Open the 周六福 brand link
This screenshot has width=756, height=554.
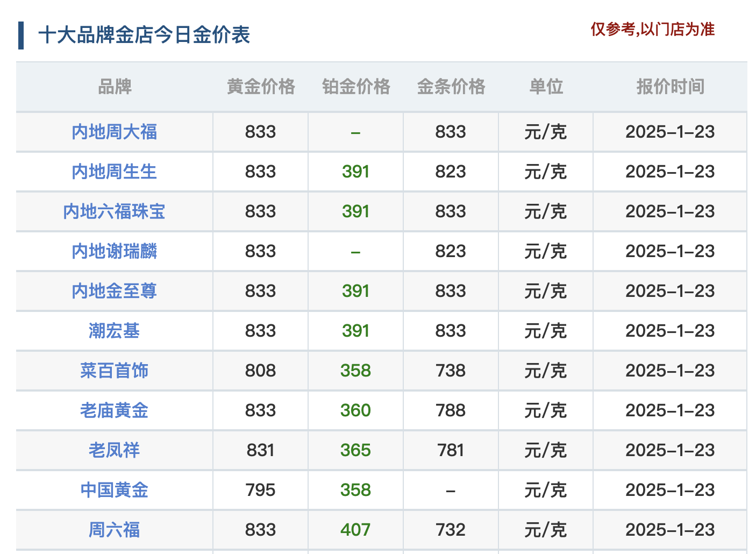[114, 530]
